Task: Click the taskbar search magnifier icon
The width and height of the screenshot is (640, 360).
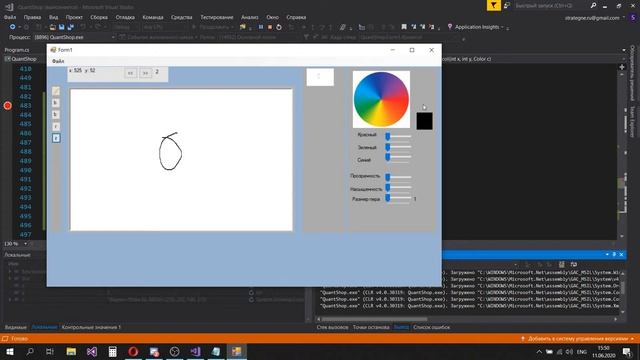Action: (30, 351)
